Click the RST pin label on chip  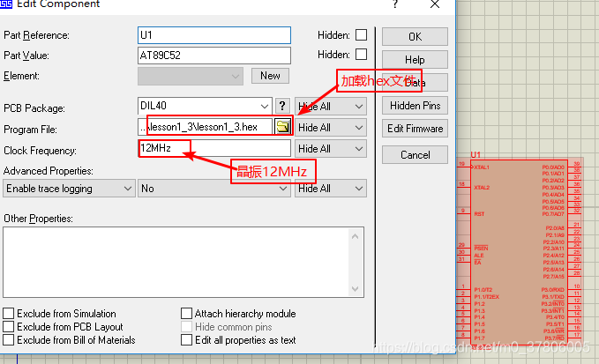(x=479, y=214)
